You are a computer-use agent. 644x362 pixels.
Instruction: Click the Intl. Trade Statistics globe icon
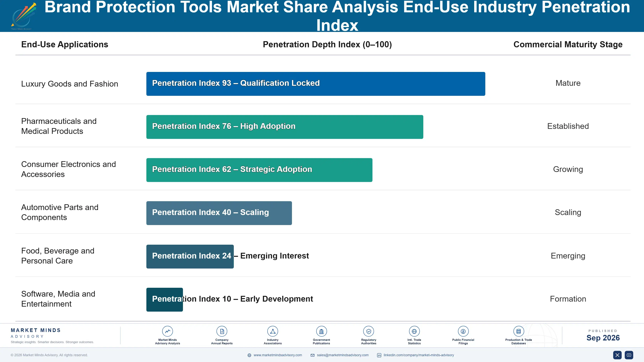(x=414, y=331)
